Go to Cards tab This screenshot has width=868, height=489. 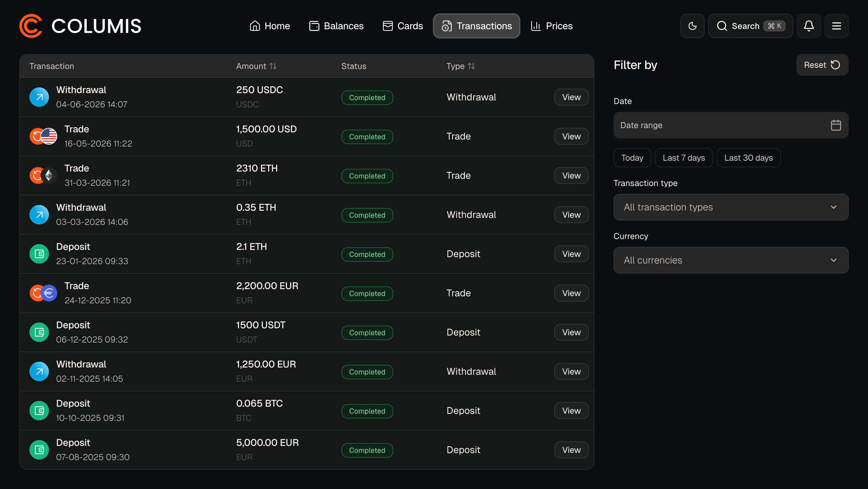(x=403, y=26)
